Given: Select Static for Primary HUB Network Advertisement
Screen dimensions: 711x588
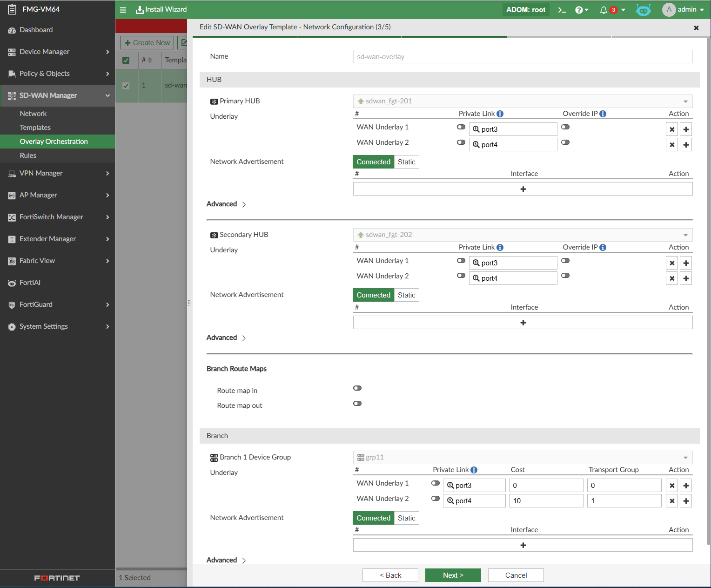Looking at the screenshot, I should pyautogui.click(x=407, y=162).
